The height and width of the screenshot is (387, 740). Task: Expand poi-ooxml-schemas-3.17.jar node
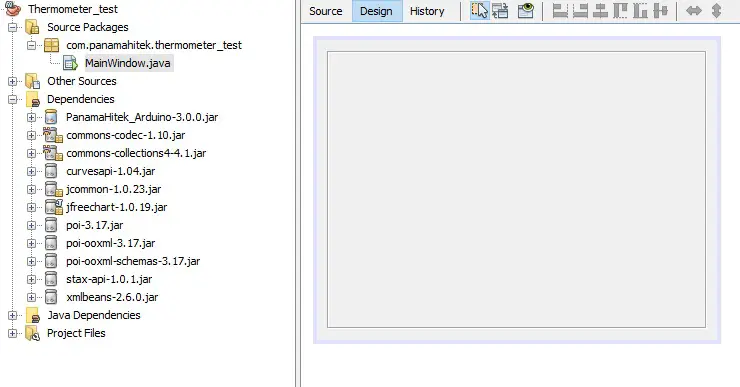click(31, 261)
